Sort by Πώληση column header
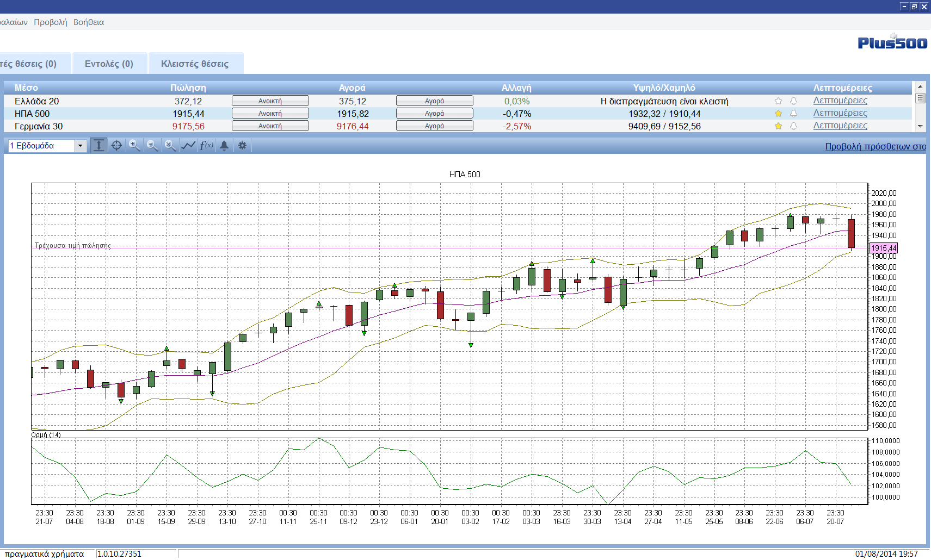Viewport: 931px width, 560px height. (188, 88)
